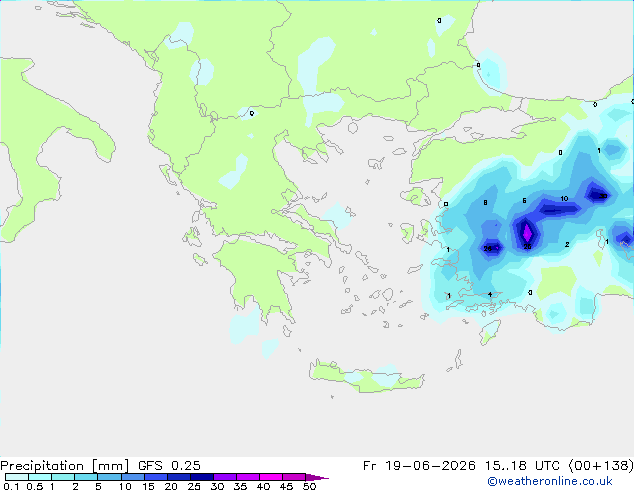Click the "3" map value label
The image size is (634, 490).
coord(530,292)
